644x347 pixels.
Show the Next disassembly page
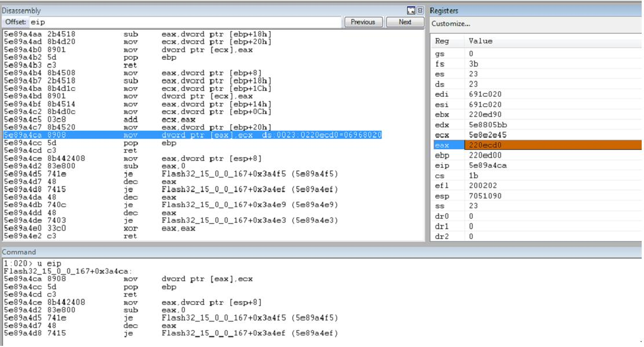(405, 22)
